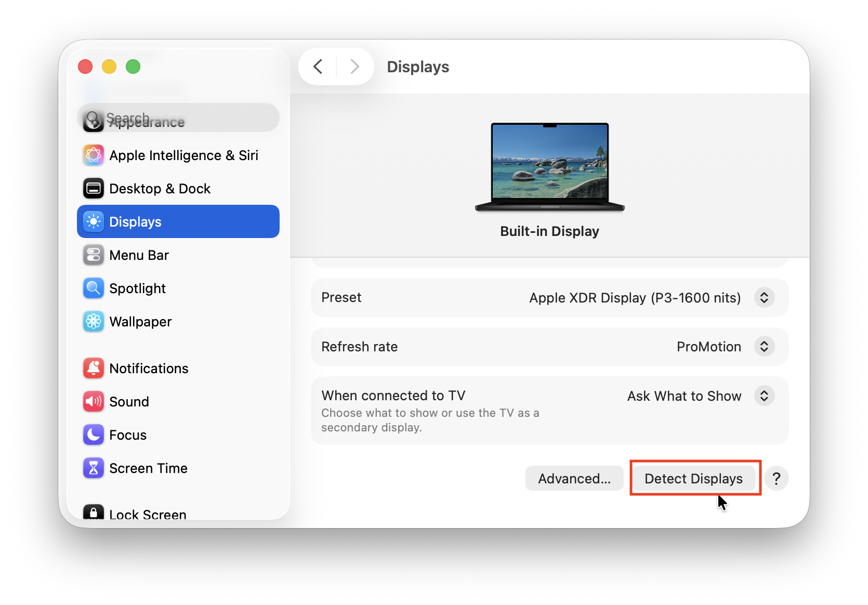
Task: Click the help question mark button
Action: (777, 478)
